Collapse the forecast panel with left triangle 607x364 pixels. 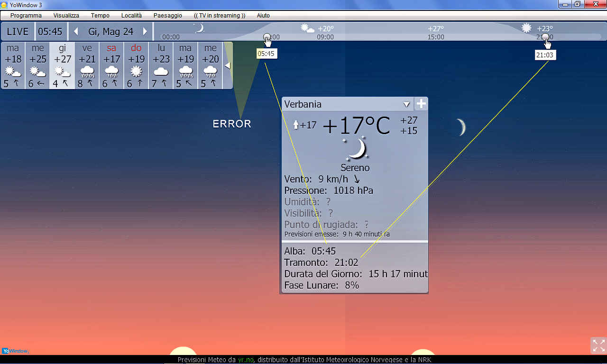point(228,65)
